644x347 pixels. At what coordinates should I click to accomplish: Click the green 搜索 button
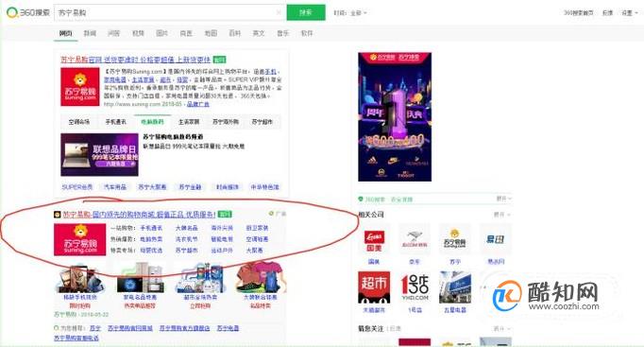(x=306, y=12)
